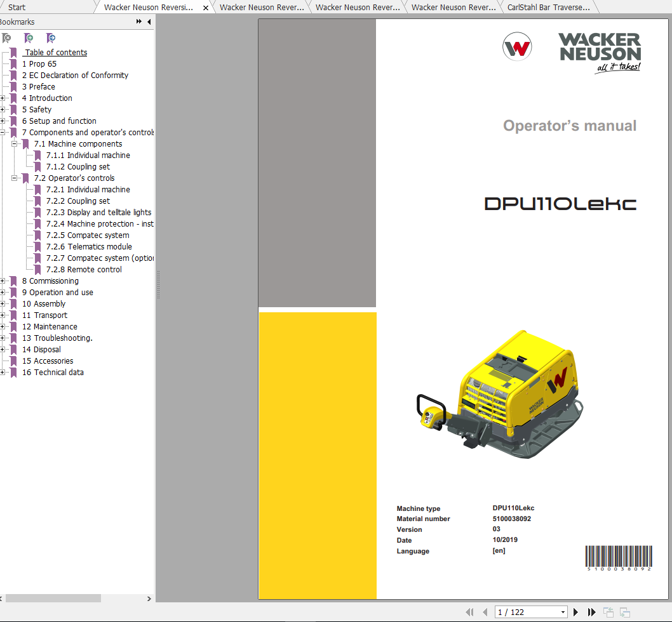
Task: Click the 'DPU110Lekc' machine type value
Action: pyautogui.click(x=513, y=508)
